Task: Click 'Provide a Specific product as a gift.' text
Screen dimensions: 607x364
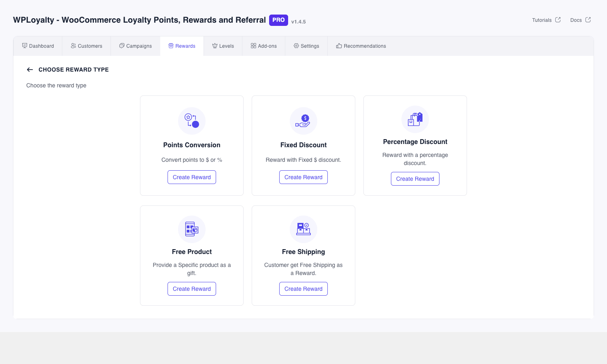Action: tap(192, 269)
